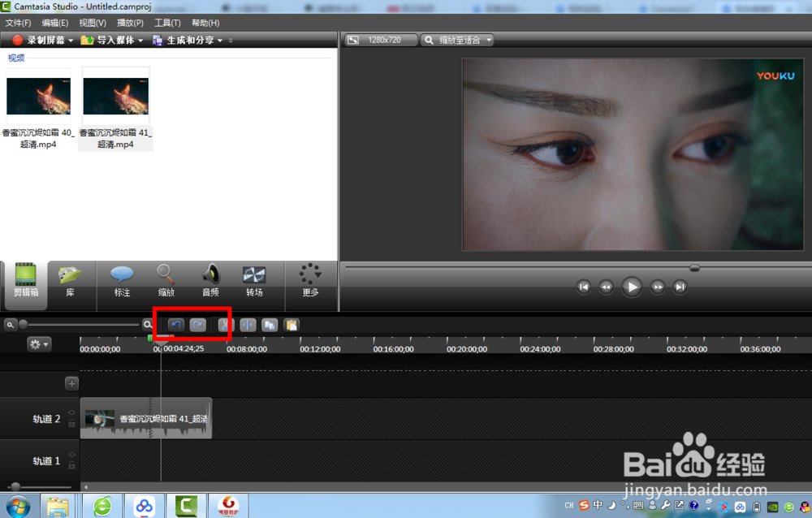Expand the 生成和分享 dropdown arrow
812x518 pixels.
(219, 41)
